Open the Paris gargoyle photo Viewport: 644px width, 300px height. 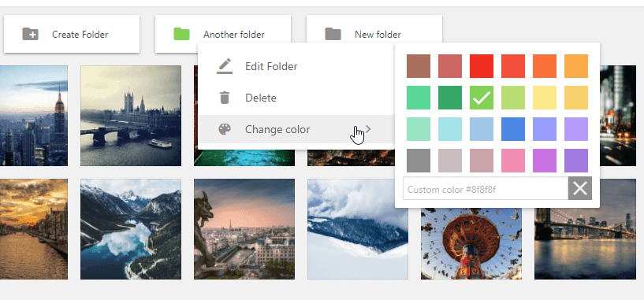point(244,229)
